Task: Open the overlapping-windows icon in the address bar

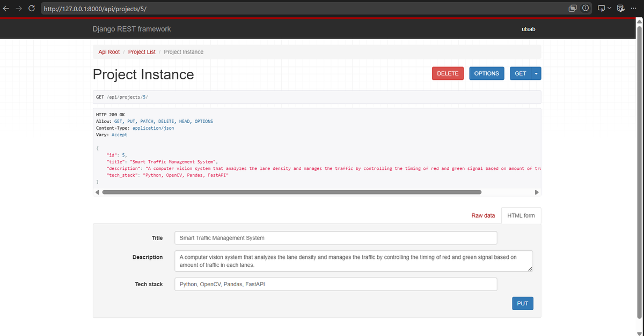Action: click(x=573, y=9)
